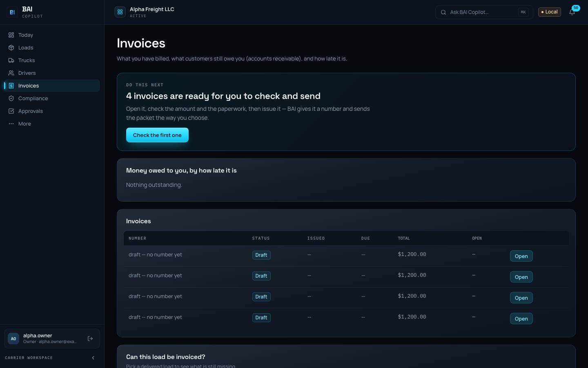
Task: Open the fourth draft invoice in the table
Action: [x=521, y=319]
